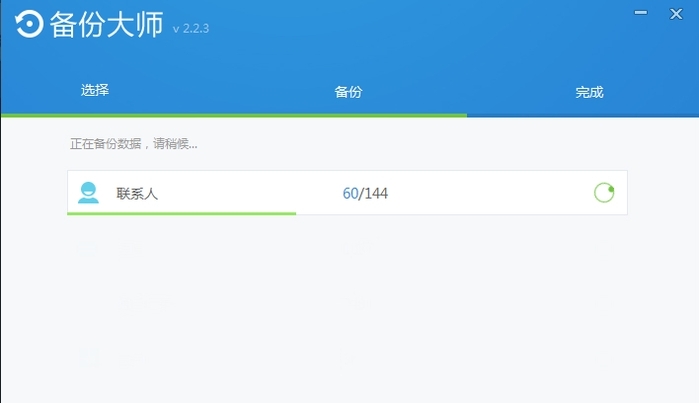Click the 备份大师 title text
Image resolution: width=699 pixels, height=403 pixels.
click(x=105, y=26)
